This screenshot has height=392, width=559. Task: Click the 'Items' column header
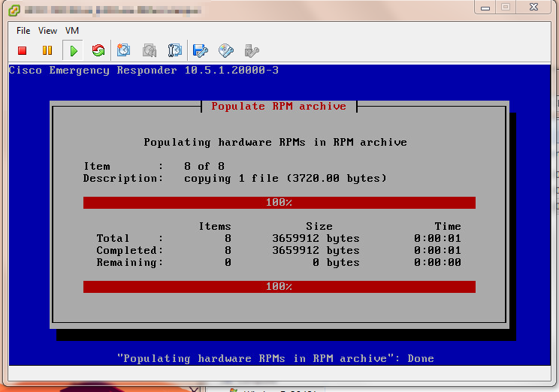coord(215,227)
